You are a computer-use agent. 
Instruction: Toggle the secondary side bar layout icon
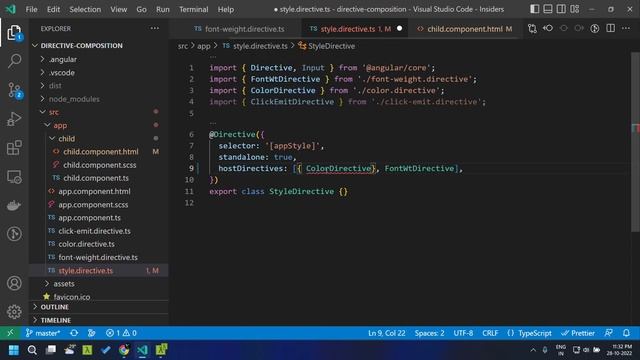click(x=561, y=9)
